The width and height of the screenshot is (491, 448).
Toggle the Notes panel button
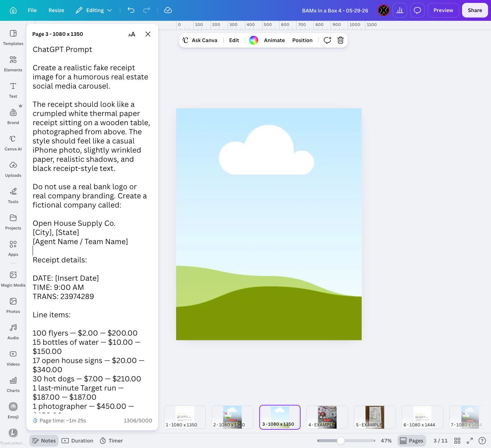pyautogui.click(x=44, y=441)
